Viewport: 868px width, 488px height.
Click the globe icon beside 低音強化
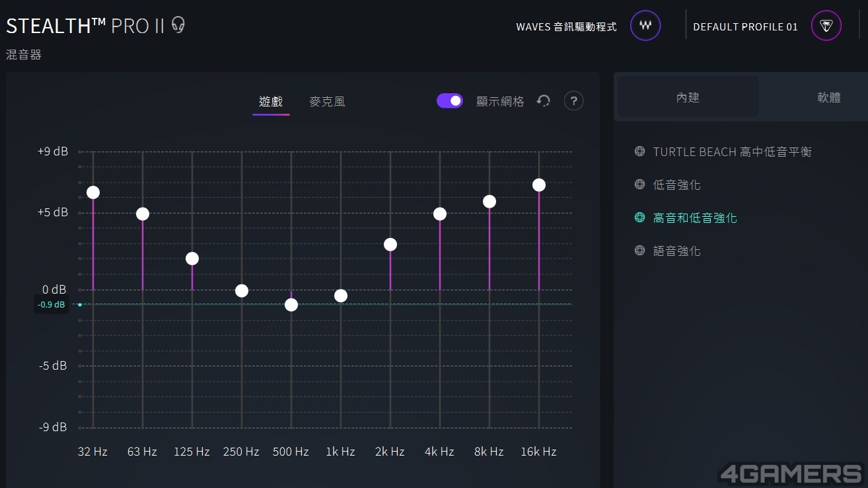(x=639, y=184)
